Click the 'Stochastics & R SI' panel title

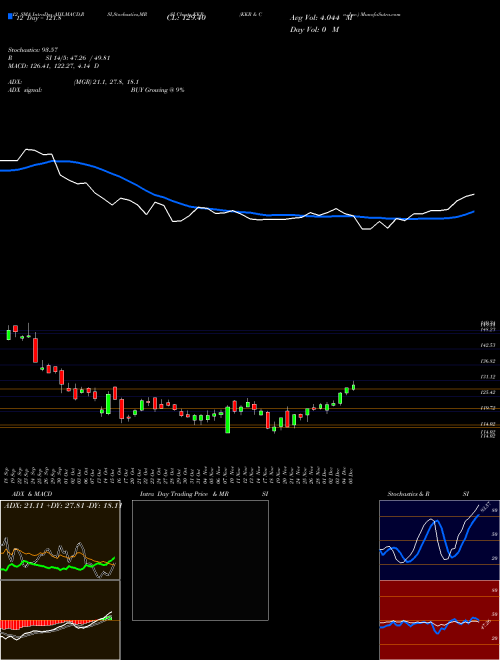(428, 494)
